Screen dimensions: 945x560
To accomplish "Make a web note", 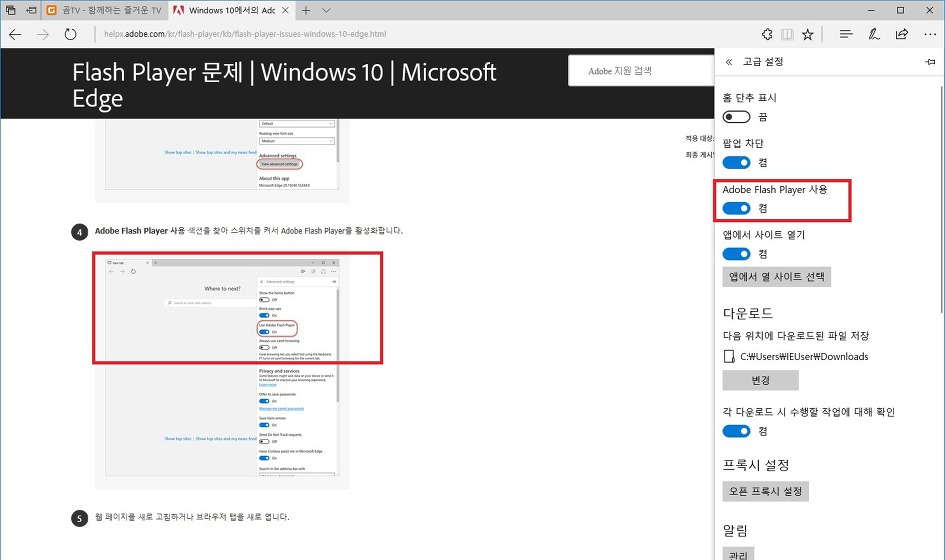I will click(x=874, y=34).
